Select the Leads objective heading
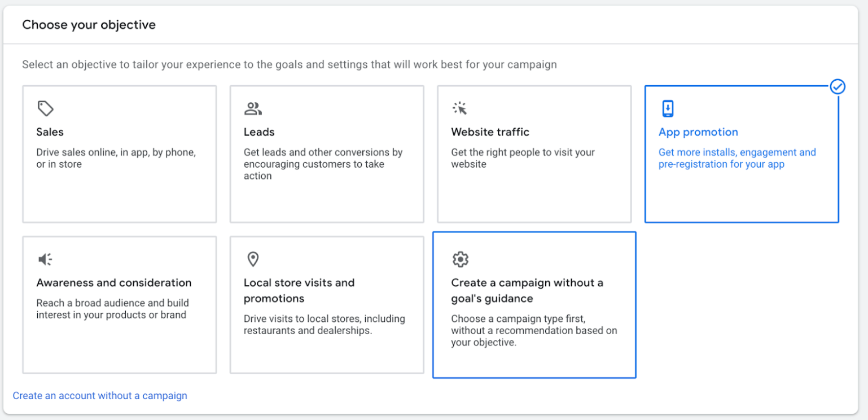The width and height of the screenshot is (868, 420). pyautogui.click(x=259, y=132)
